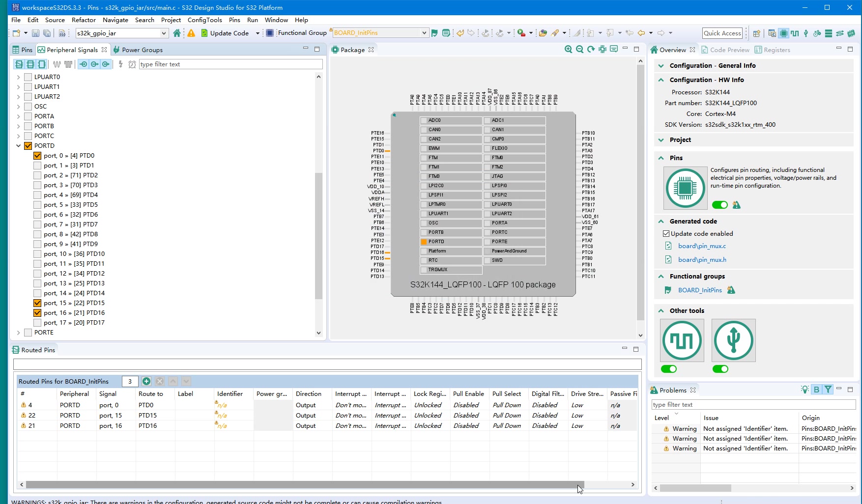Expand the PORTE tree node
This screenshot has width=862, height=504.
[x=19, y=333]
